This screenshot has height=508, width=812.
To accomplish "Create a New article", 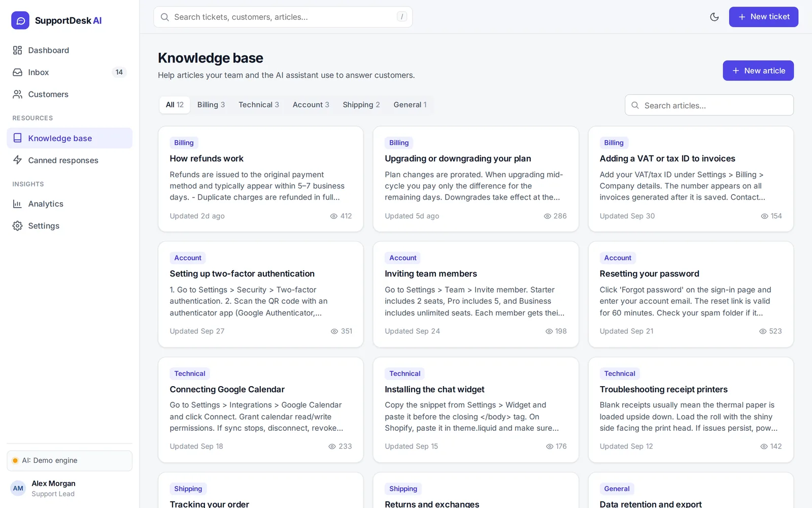I will [758, 71].
